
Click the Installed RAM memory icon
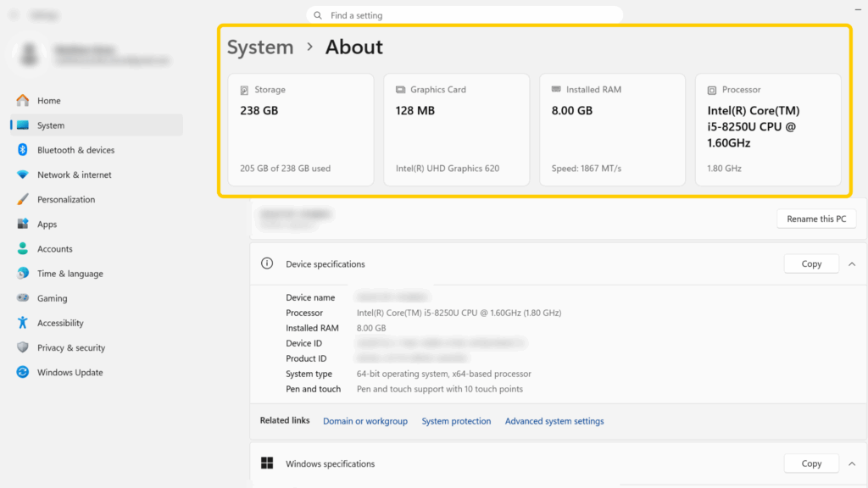pyautogui.click(x=557, y=89)
